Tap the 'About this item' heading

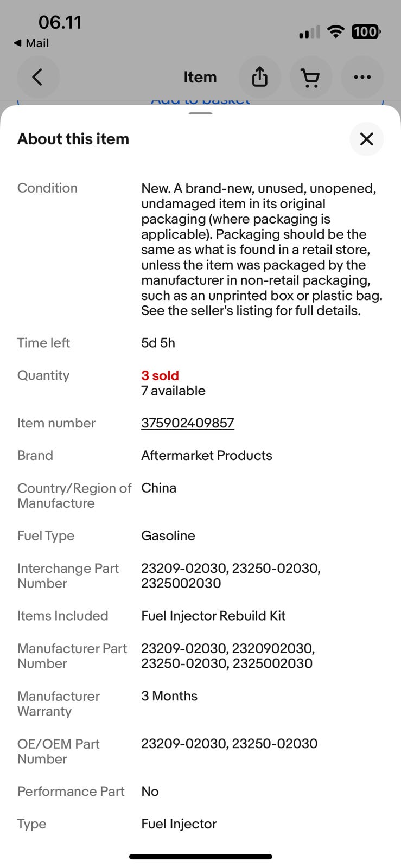73,139
